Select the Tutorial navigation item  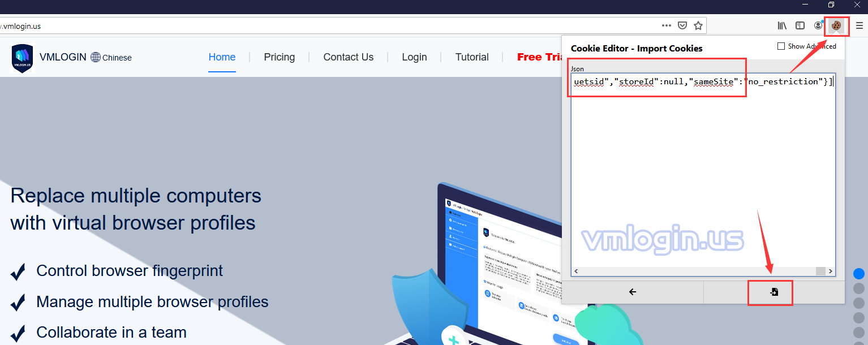(x=472, y=57)
